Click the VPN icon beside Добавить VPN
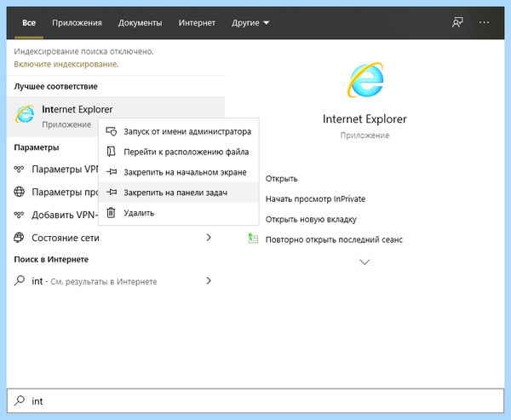511x420 pixels. coord(19,215)
